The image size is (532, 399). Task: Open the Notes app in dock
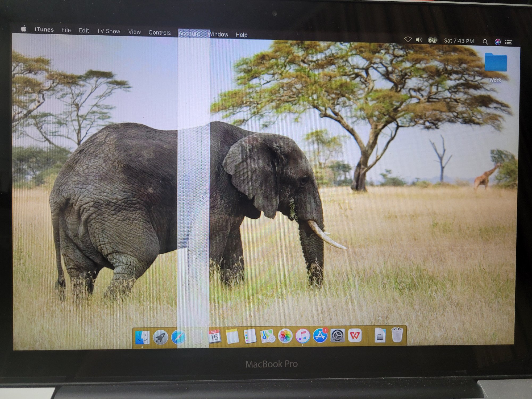click(x=232, y=336)
